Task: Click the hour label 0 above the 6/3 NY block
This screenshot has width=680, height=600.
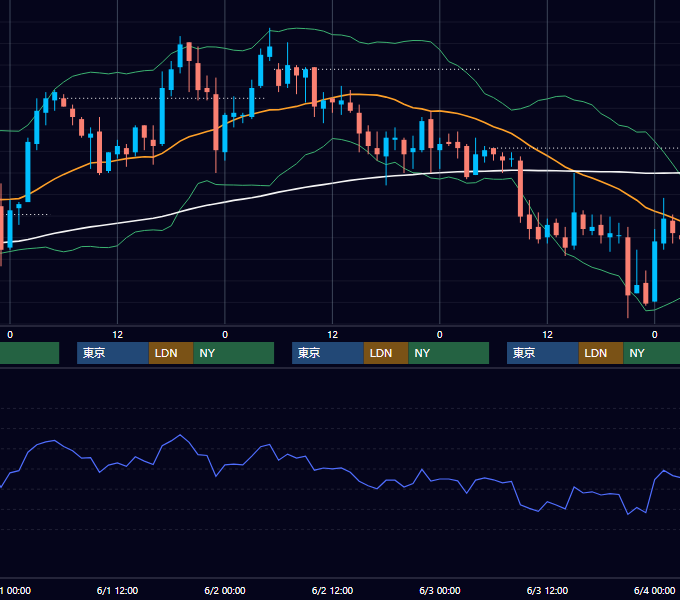Action: point(655,335)
